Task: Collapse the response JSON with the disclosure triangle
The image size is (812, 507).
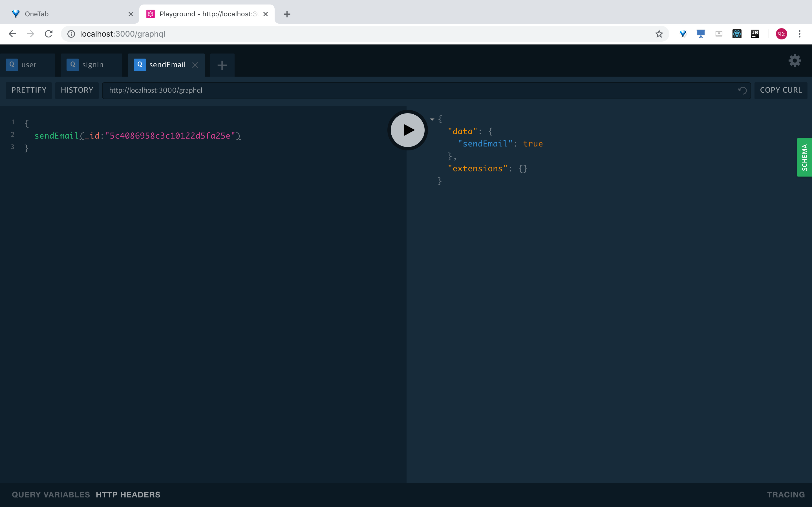Action: coord(432,119)
